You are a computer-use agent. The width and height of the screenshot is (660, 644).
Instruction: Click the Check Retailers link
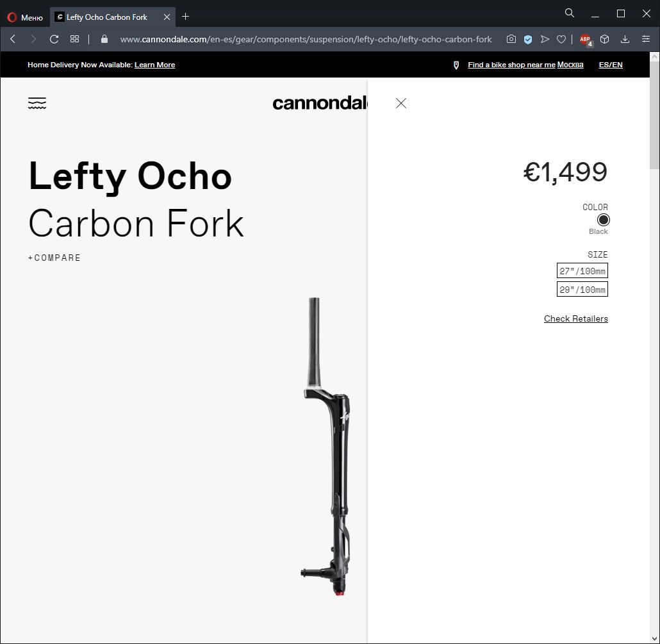tap(576, 318)
